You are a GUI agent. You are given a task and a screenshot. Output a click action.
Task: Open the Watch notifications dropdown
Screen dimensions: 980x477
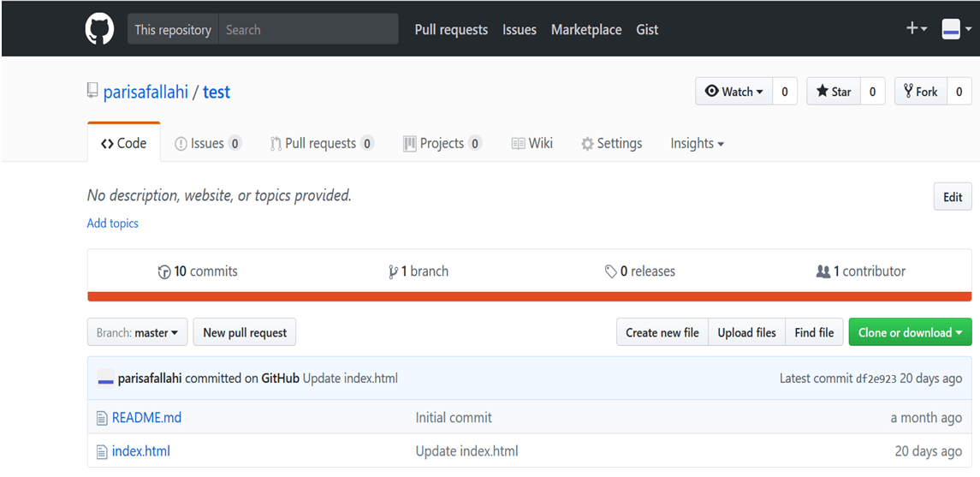(734, 92)
